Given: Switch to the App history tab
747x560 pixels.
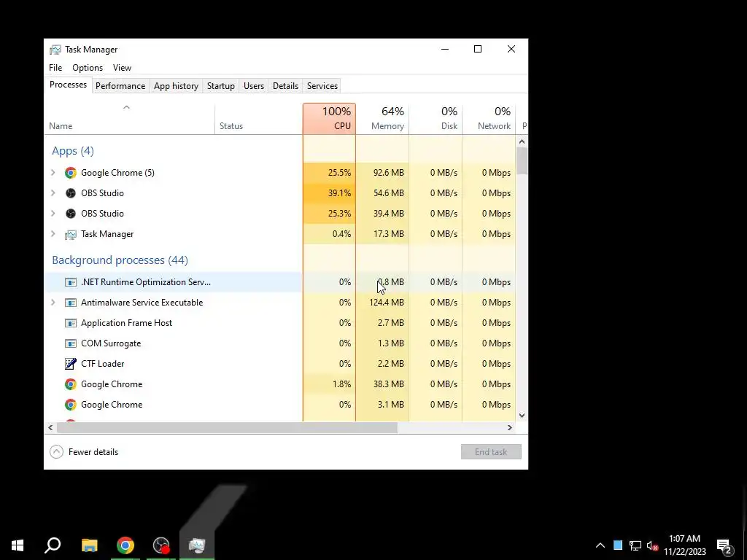Looking at the screenshot, I should click(176, 86).
